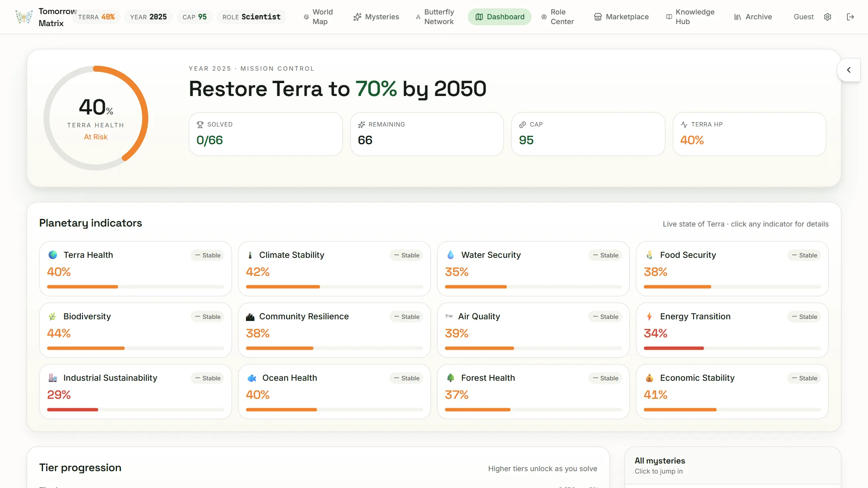Viewport: 868px width, 488px height.
Task: Open the Archive tab
Action: 753,17
